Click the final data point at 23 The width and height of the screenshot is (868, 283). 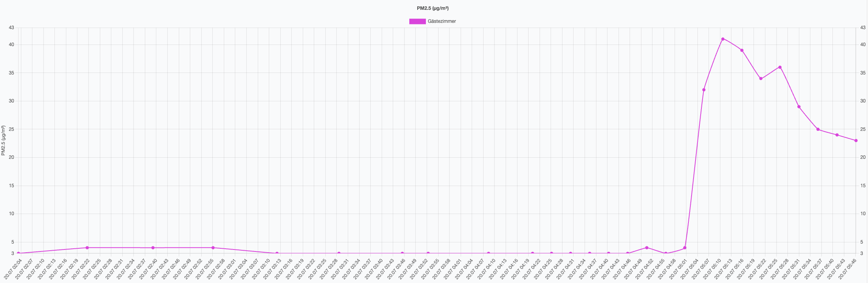pyautogui.click(x=856, y=141)
